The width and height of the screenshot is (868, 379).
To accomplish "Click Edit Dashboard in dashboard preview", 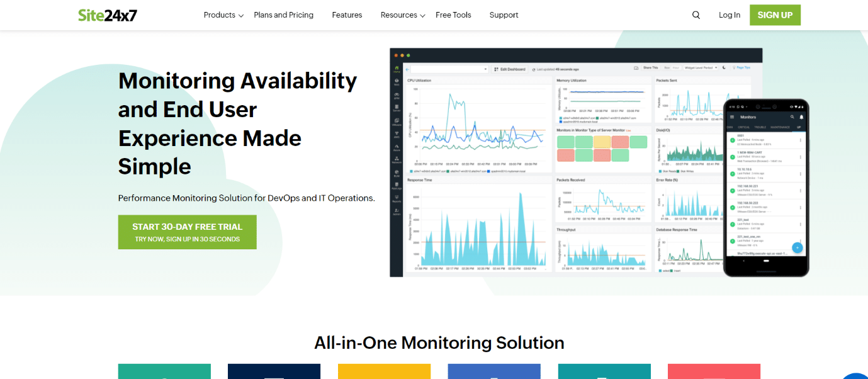I will [509, 69].
